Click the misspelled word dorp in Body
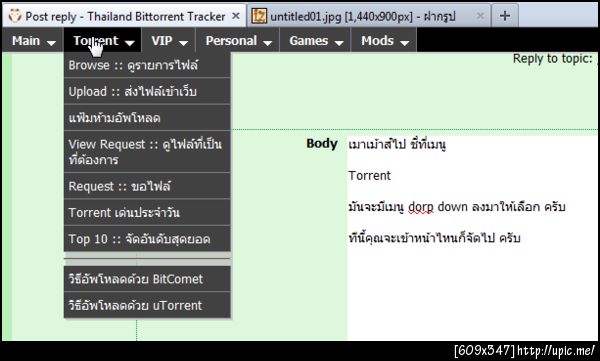 tap(421, 207)
